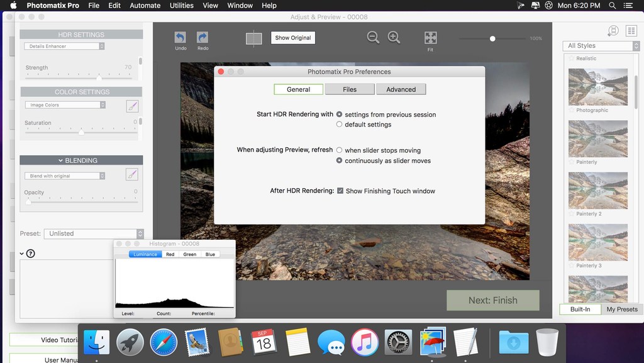Screen dimensions: 644x363
Task: Open the Details Enhancer dropdown
Action: (65, 47)
